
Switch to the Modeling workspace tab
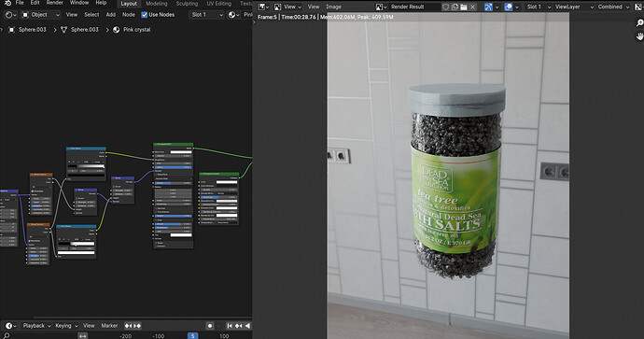157,4
